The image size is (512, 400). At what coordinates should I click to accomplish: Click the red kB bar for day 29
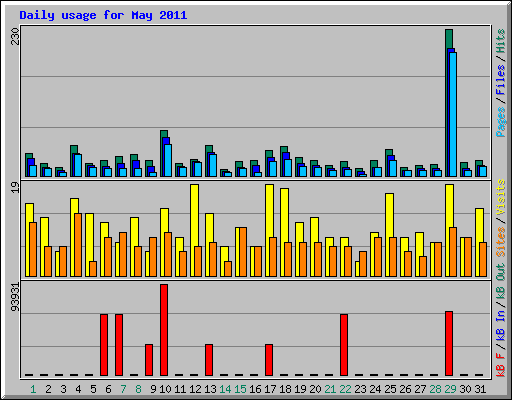(x=449, y=343)
